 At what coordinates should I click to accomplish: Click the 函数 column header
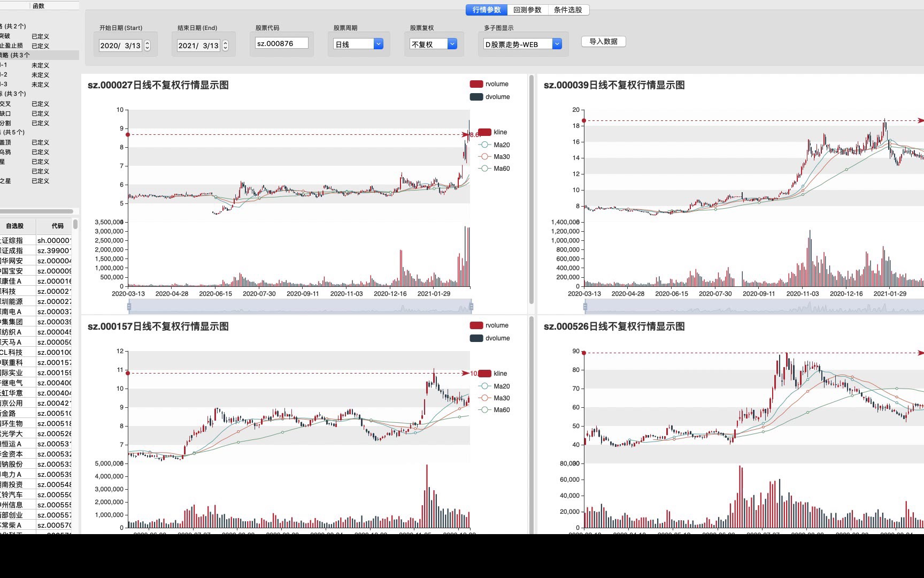coord(38,6)
